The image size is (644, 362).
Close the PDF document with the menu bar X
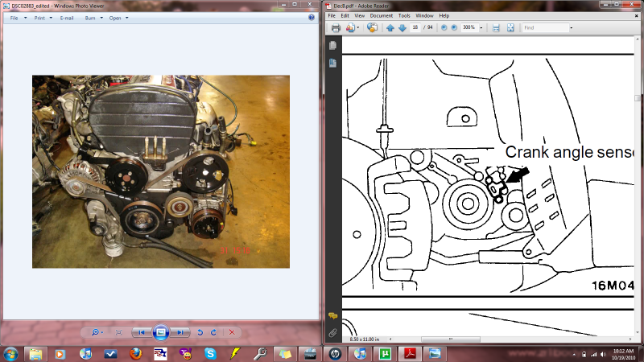tap(636, 15)
